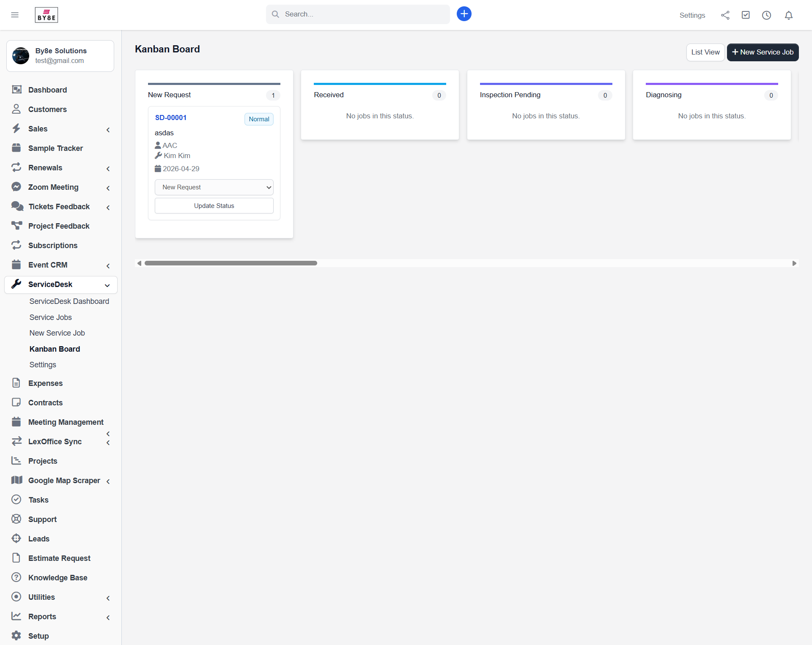Open service job SD-00001 link
Screen dimensions: 812x645
click(x=170, y=118)
